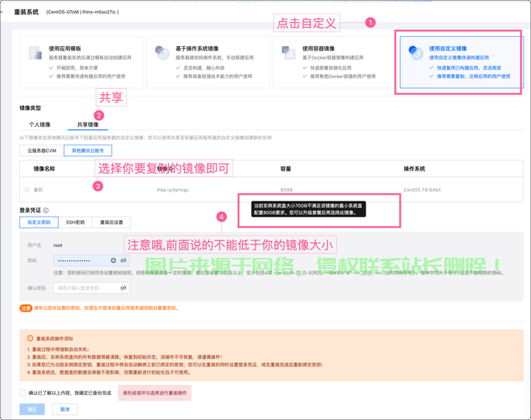531x420 pixels.
Task: Choose the 自定义密码 login credential tab
Action: [39, 223]
